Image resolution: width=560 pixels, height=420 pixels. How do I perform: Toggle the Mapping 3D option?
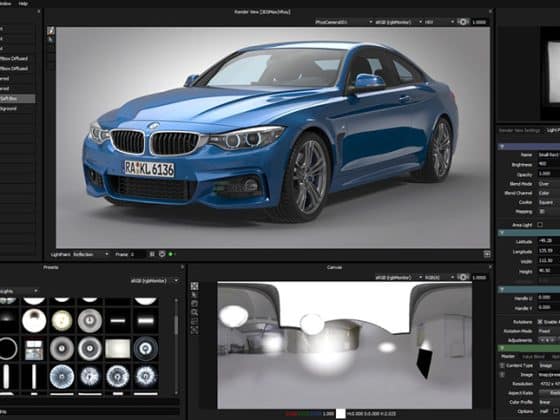pyautogui.click(x=541, y=212)
